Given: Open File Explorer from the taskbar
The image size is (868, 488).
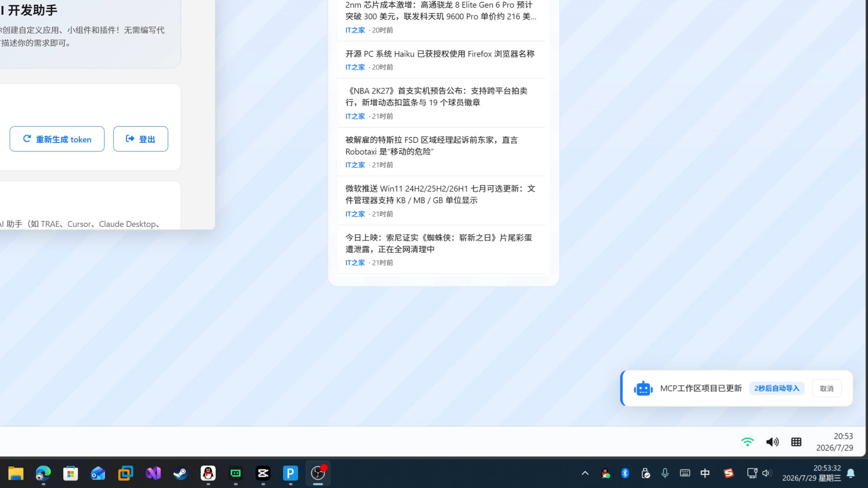Looking at the screenshot, I should pyautogui.click(x=16, y=474).
